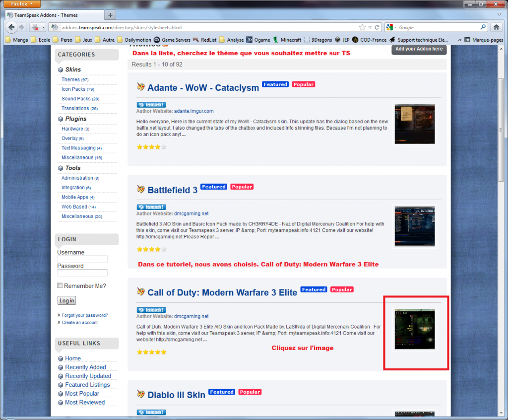
Task: Go forward with the browser forward arrow
Action: click(x=22, y=27)
